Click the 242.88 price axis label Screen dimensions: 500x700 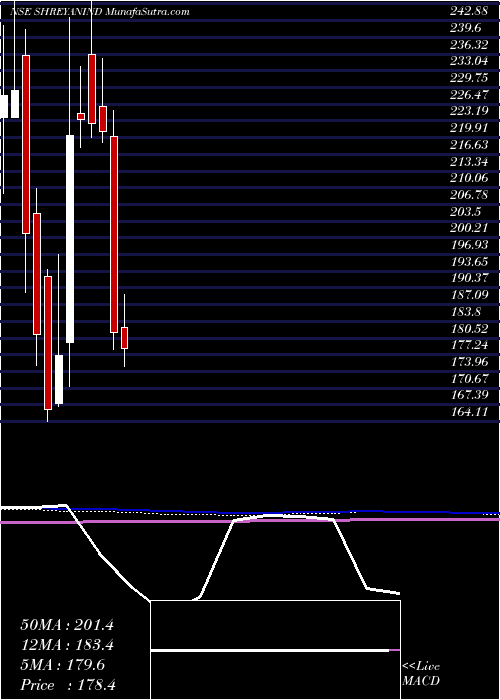469,12
